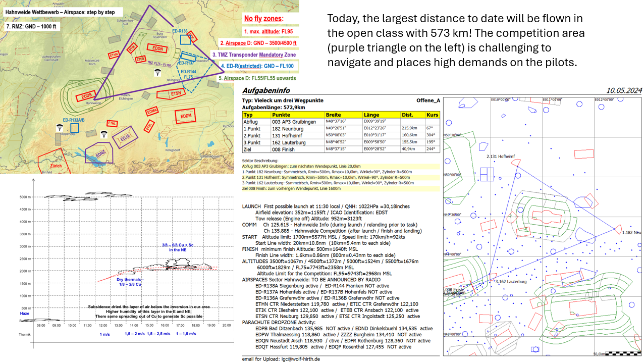Click the parachute icon left of EDJA
The width and height of the screenshot is (644, 362).
(x=104, y=135)
